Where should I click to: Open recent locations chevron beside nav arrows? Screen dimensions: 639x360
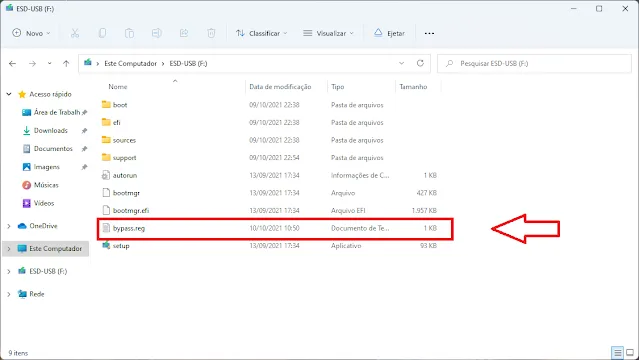pos(49,64)
